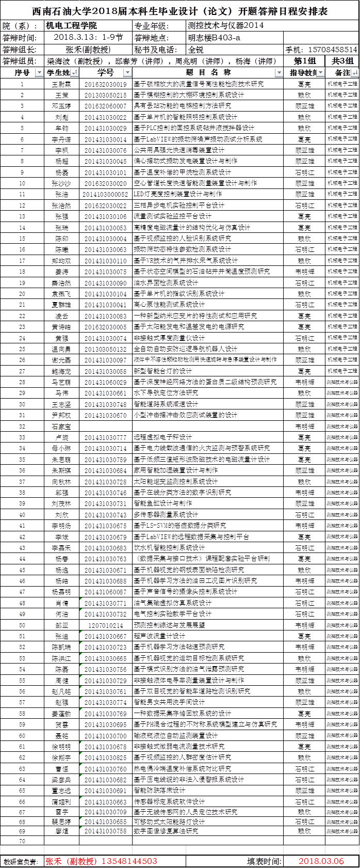Click the 明志楼B403-a location cell
The height and width of the screenshot is (868, 360).
click(x=234, y=38)
